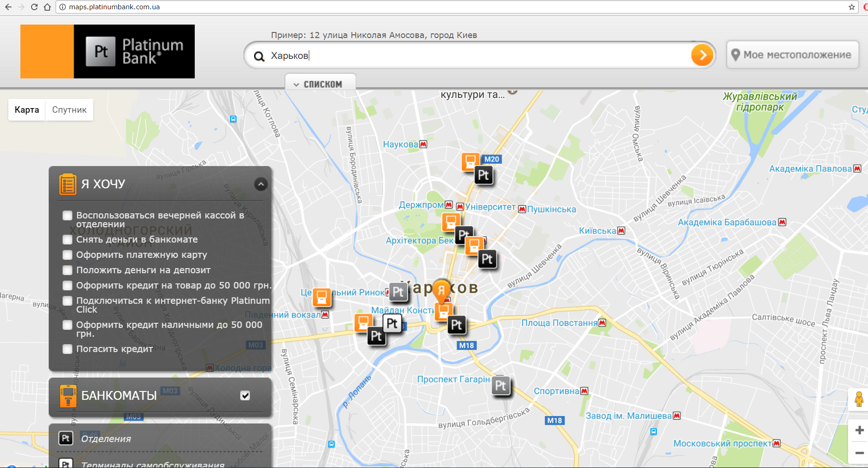The image size is (868, 468).
Task: Click Мое местоположение button
Action: tap(792, 55)
